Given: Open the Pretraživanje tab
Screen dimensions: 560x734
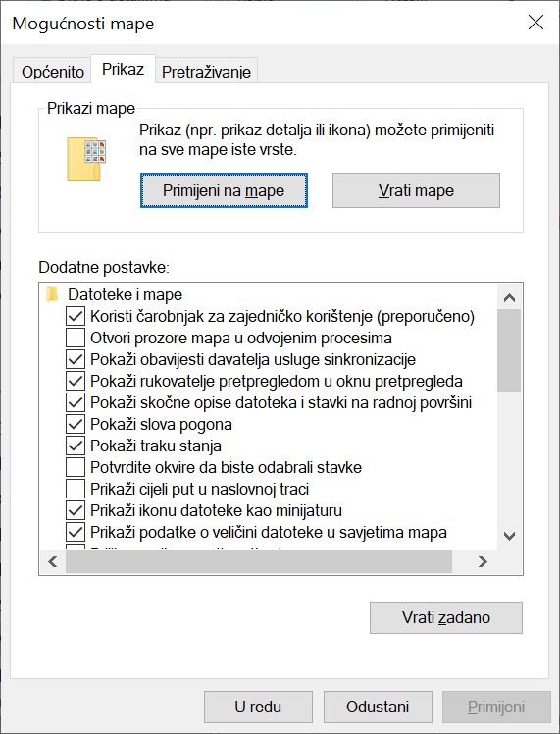Looking at the screenshot, I should pos(206,72).
